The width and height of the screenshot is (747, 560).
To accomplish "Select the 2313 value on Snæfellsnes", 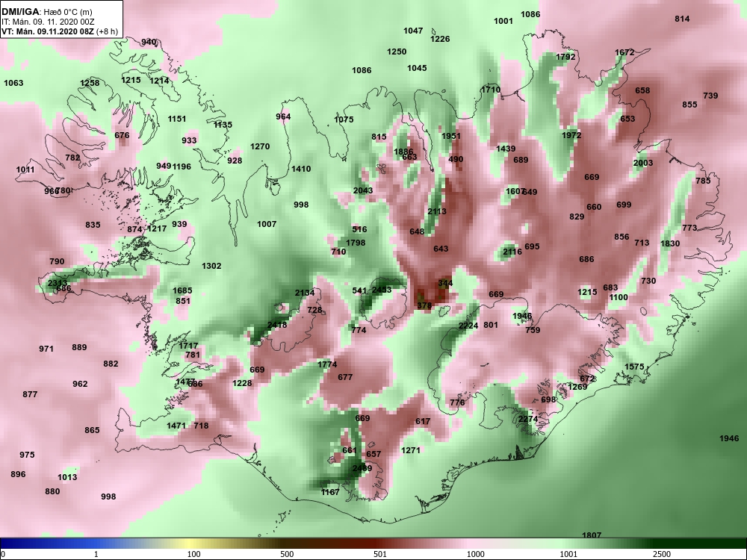I will 58,283.
